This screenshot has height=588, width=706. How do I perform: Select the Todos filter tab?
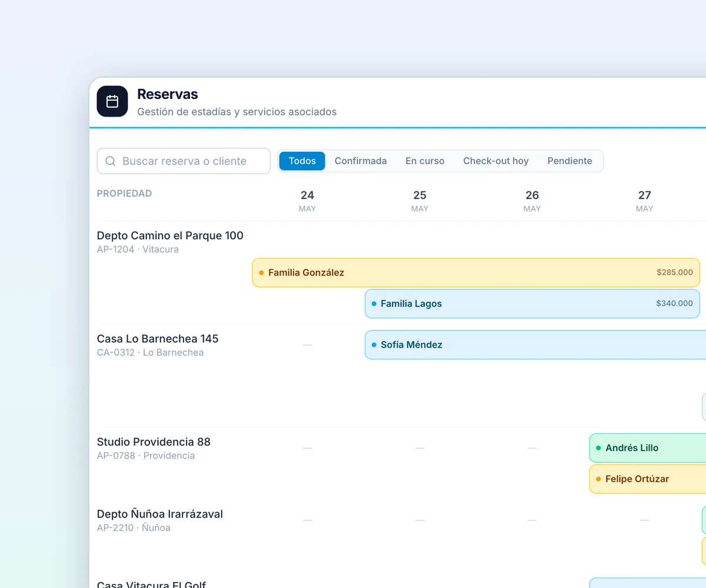coord(302,161)
